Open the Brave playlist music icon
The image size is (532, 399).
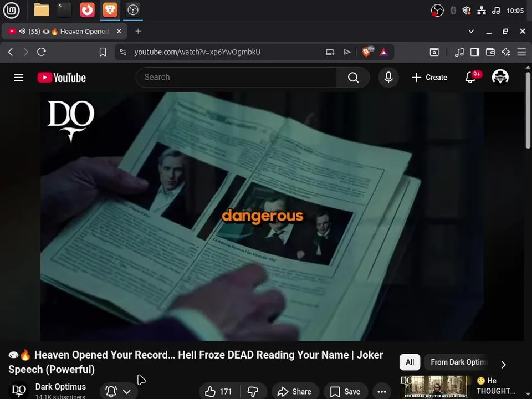pyautogui.click(x=459, y=52)
